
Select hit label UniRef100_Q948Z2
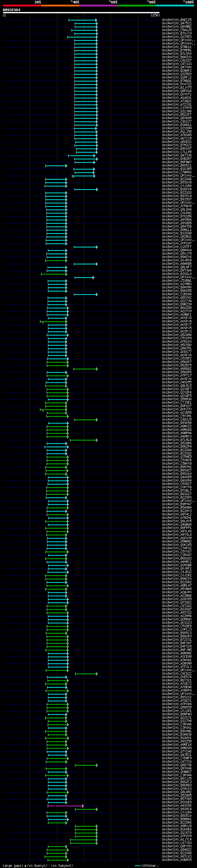[177, 850]
